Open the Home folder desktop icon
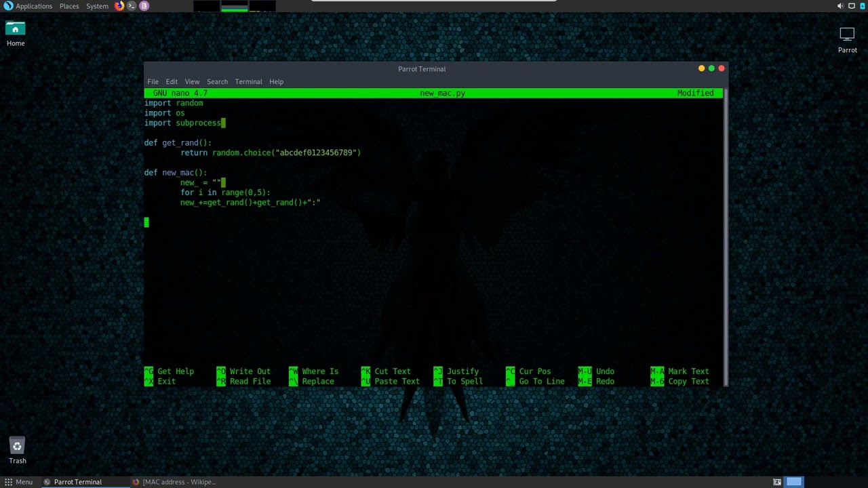Viewport: 868px width, 488px height. [x=16, y=34]
